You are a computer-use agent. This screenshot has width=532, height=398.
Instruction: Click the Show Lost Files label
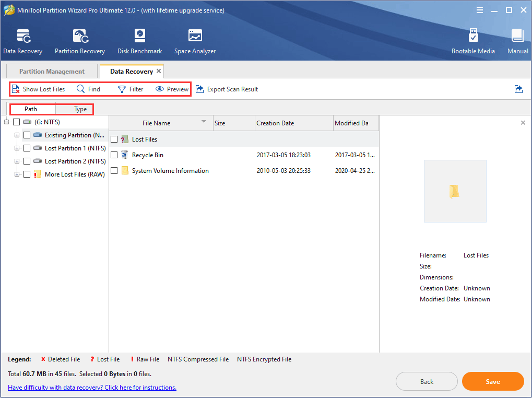click(x=44, y=89)
